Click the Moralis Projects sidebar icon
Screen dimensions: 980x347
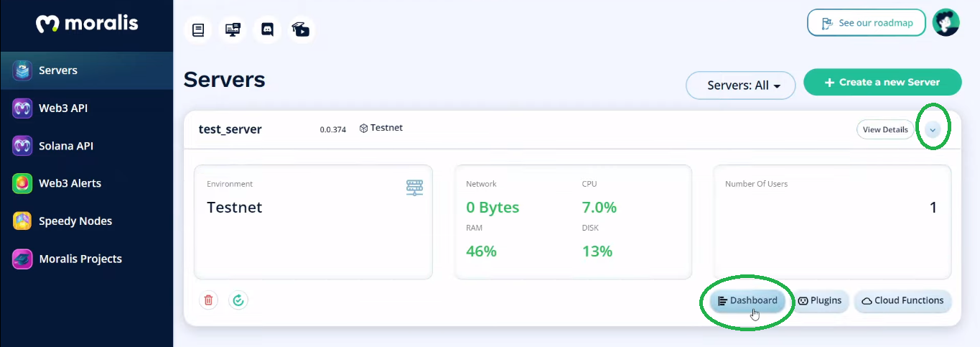[x=22, y=259]
